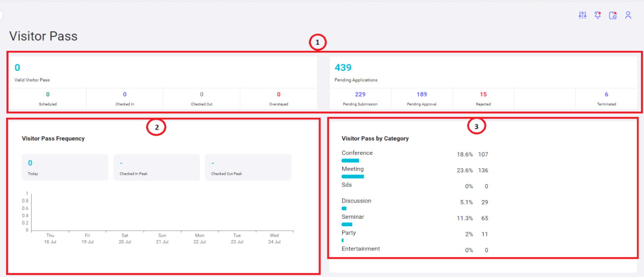Click the Meeting category progress bar

click(353, 177)
